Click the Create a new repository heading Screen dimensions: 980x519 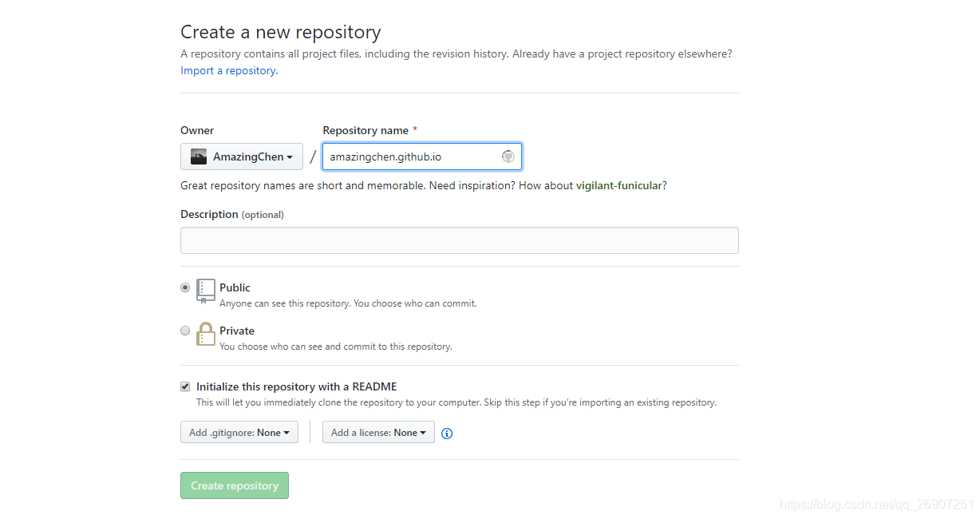tap(281, 32)
